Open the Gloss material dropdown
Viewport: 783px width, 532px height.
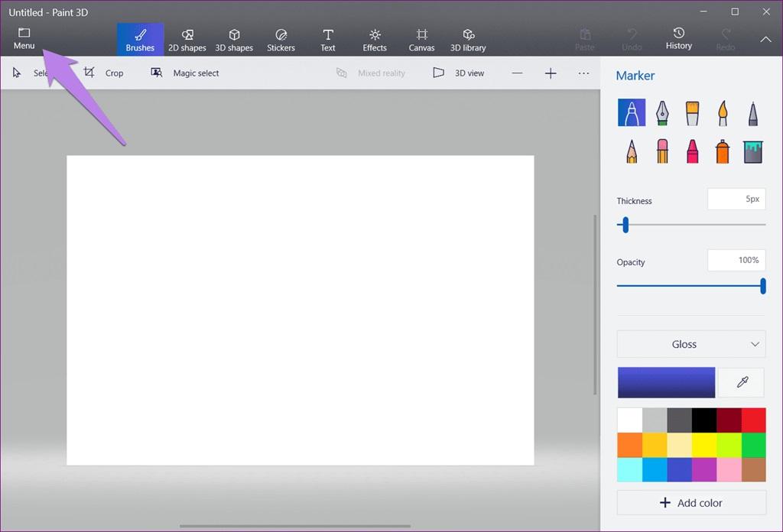690,344
